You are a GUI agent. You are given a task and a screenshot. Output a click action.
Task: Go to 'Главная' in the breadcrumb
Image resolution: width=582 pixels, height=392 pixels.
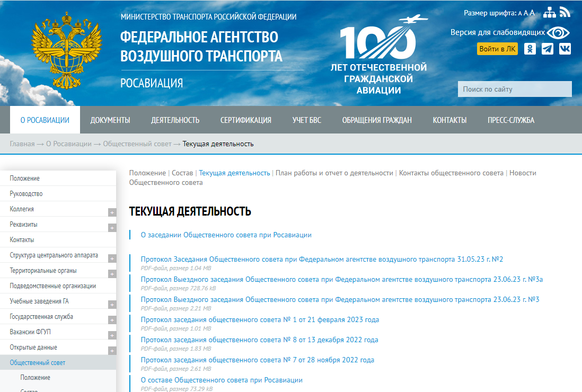(22, 144)
